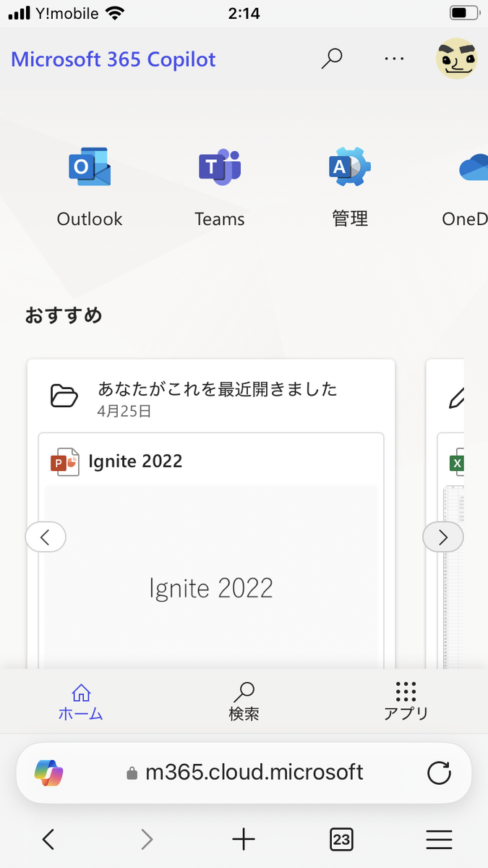
Task: Tap the lock icon in the address bar
Action: click(134, 773)
